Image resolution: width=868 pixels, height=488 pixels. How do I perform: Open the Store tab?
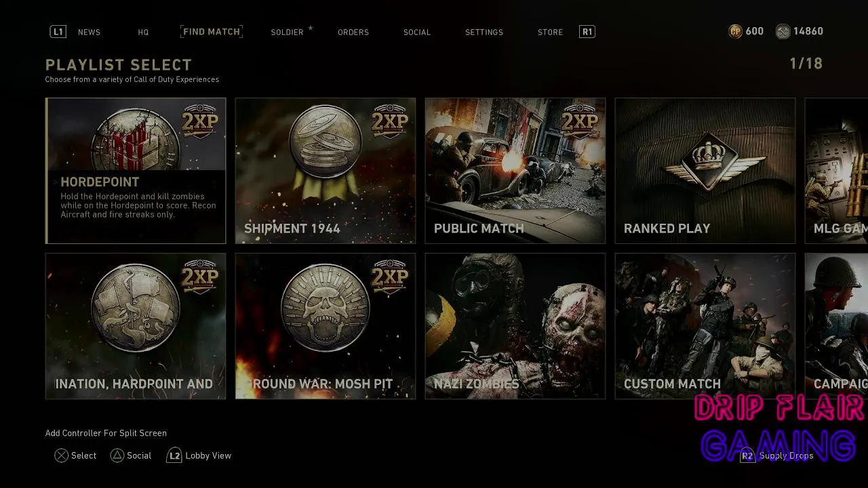pyautogui.click(x=550, y=32)
